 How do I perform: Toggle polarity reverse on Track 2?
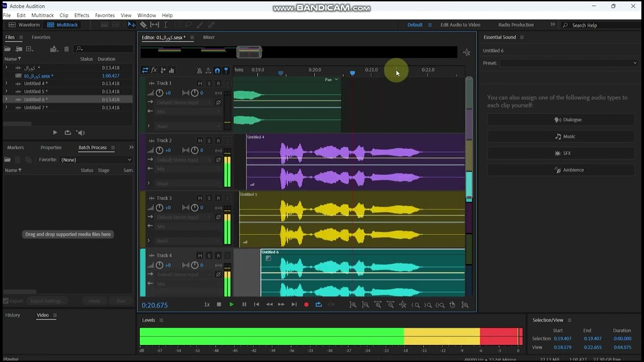(218, 160)
